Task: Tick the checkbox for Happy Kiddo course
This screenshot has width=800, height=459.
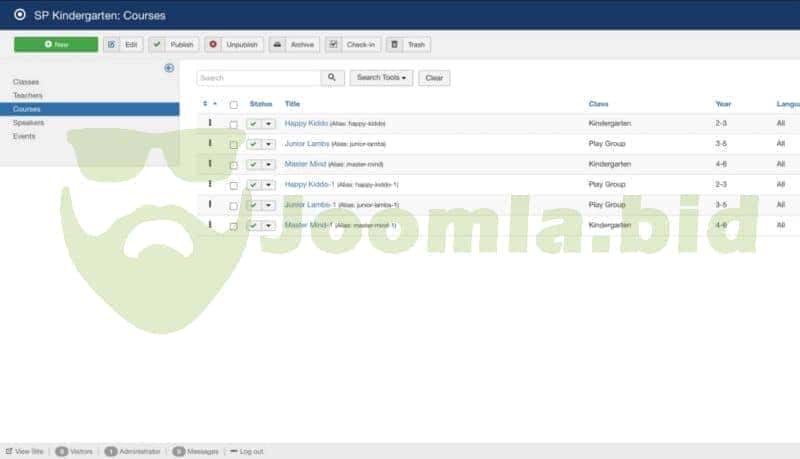Action: 233,124
